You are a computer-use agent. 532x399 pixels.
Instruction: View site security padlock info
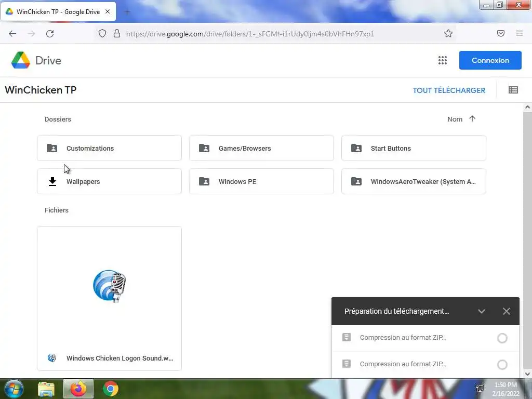tap(117, 33)
